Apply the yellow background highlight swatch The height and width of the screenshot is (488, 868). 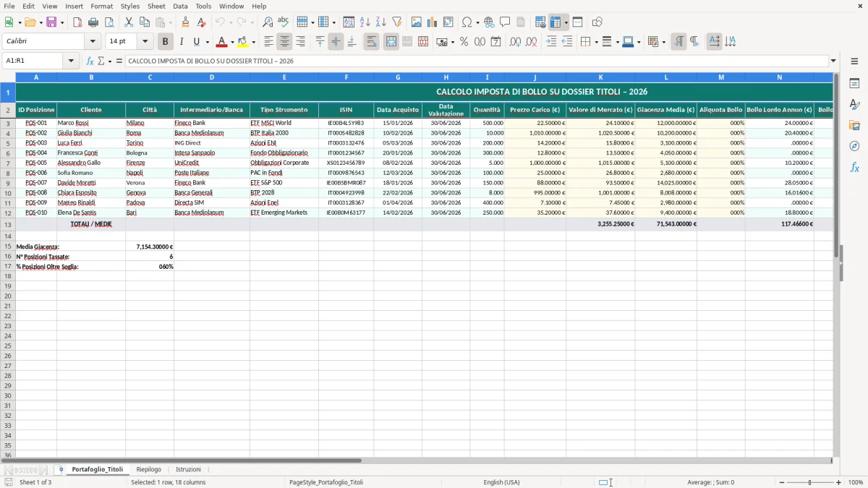244,42
